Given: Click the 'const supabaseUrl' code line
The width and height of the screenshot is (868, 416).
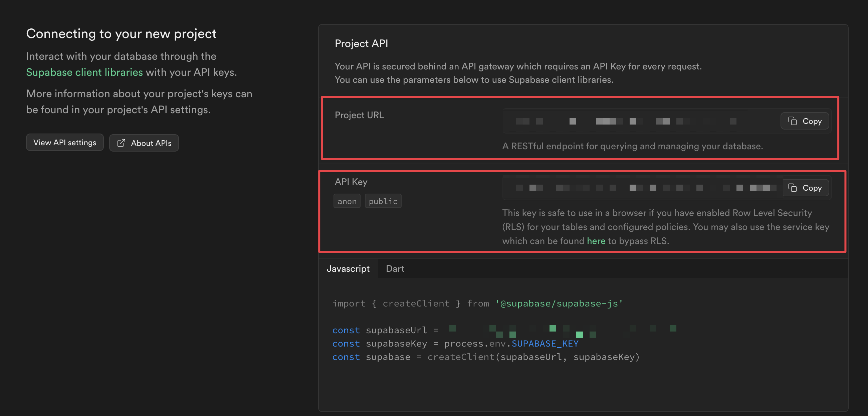Looking at the screenshot, I should click(504, 330).
